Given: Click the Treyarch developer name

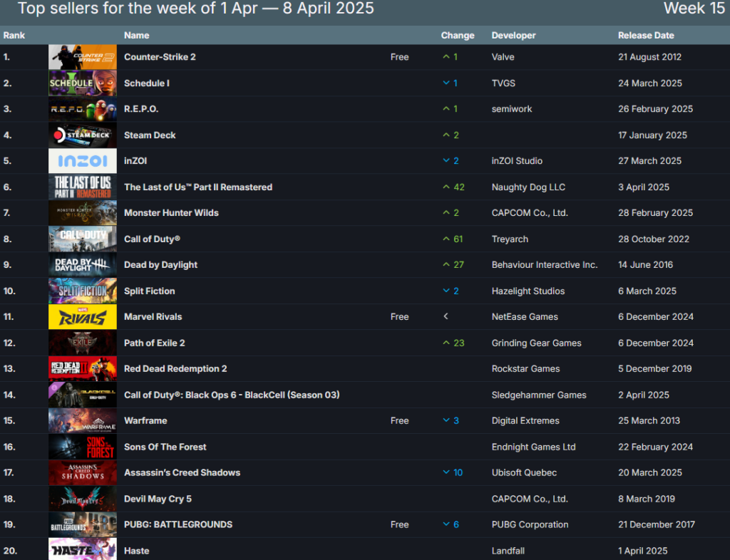Looking at the screenshot, I should point(510,239).
